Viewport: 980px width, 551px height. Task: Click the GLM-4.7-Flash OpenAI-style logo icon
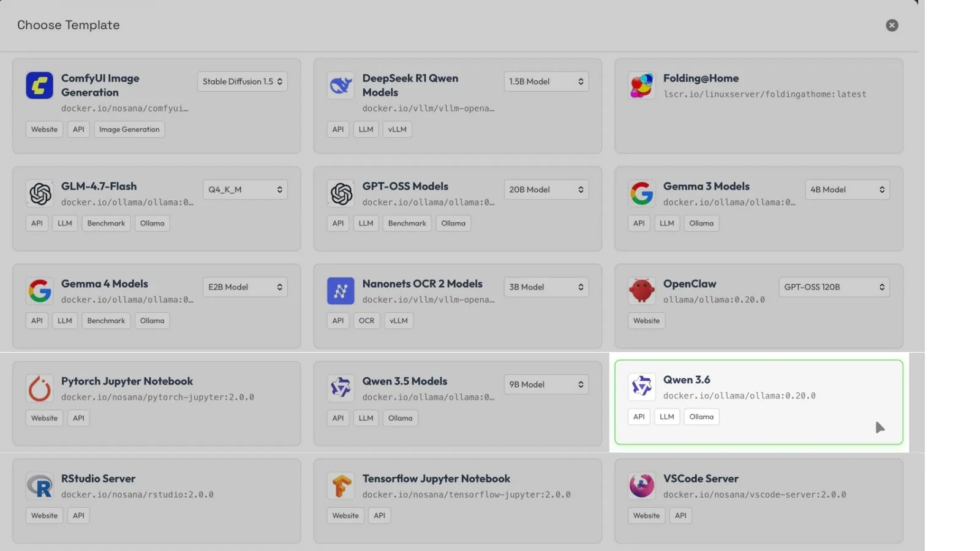pyautogui.click(x=39, y=193)
